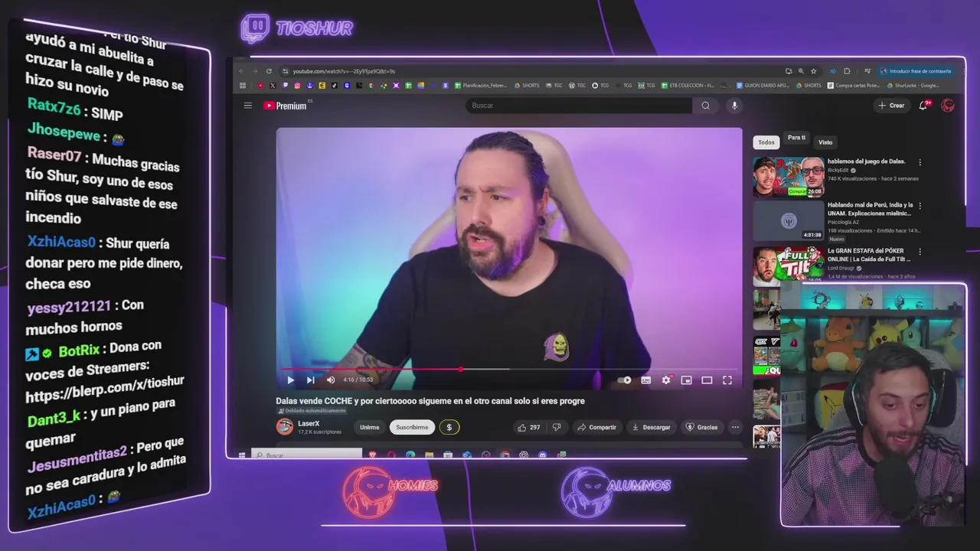
Task: Open 'La GRAN ESTAFA del PÓKER' thumbnail
Action: click(789, 265)
